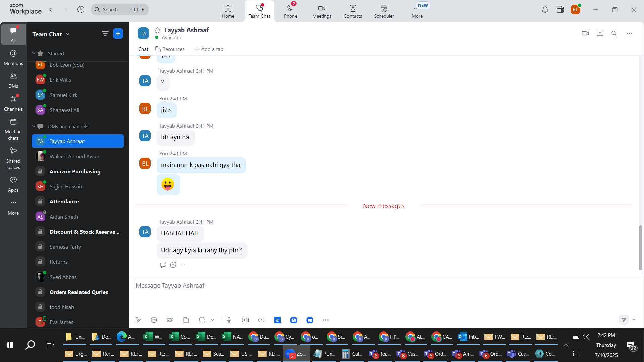Open Mentions in the sidebar
Image resolution: width=644 pixels, height=362 pixels.
(13, 57)
